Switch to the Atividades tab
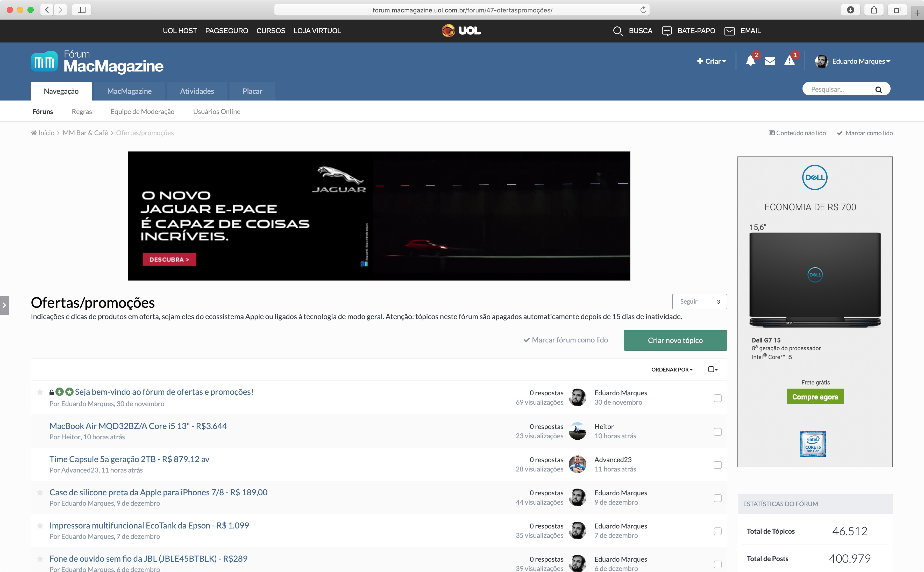 point(197,91)
